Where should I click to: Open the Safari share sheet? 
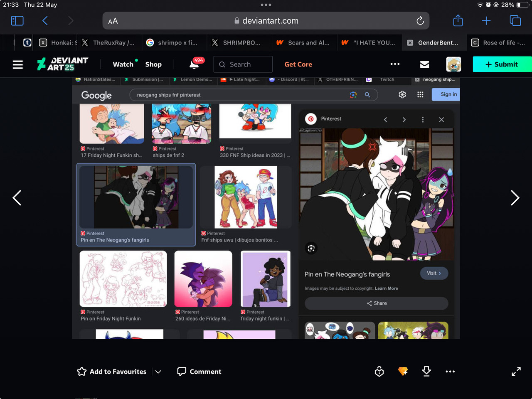(458, 20)
